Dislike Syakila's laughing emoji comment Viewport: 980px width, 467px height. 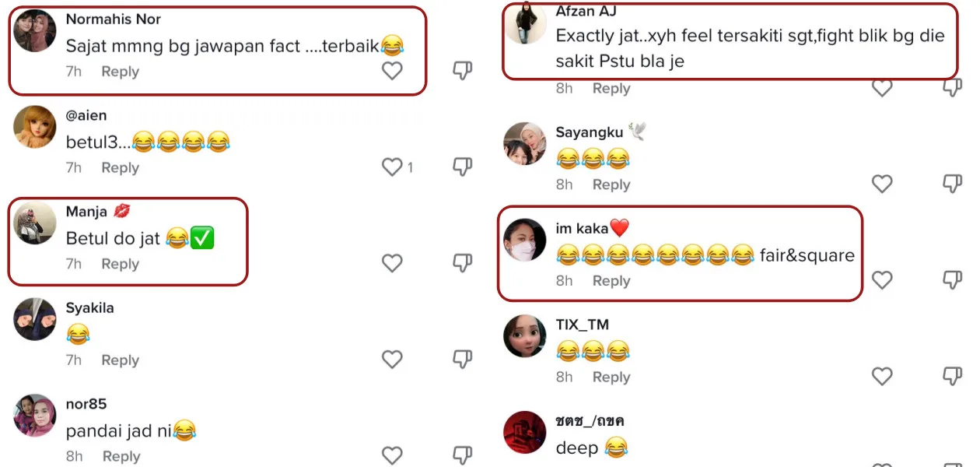463,359
